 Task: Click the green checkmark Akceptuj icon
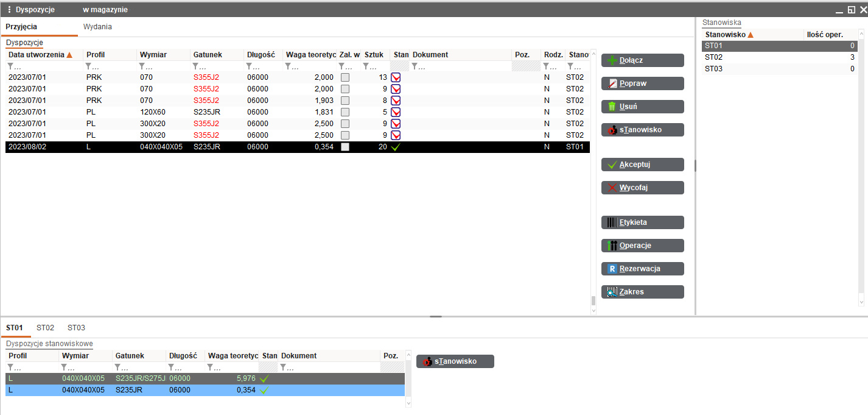(x=612, y=165)
